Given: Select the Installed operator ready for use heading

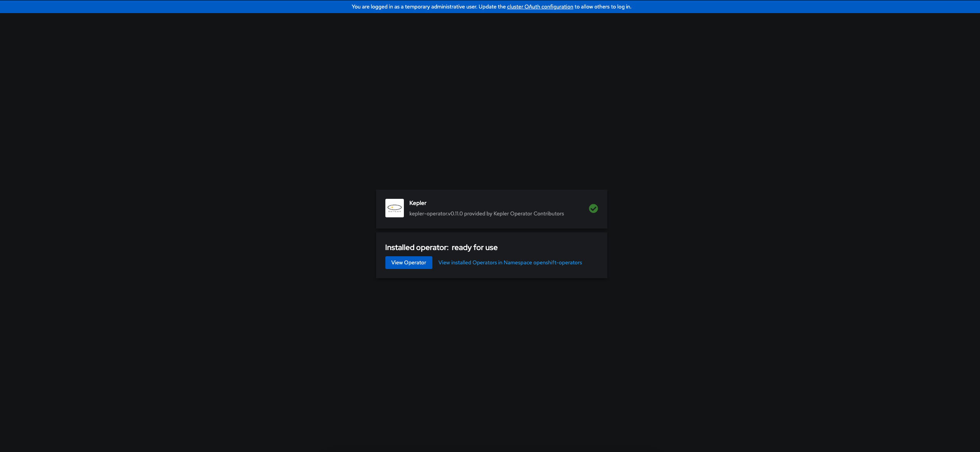Looking at the screenshot, I should click(441, 247).
